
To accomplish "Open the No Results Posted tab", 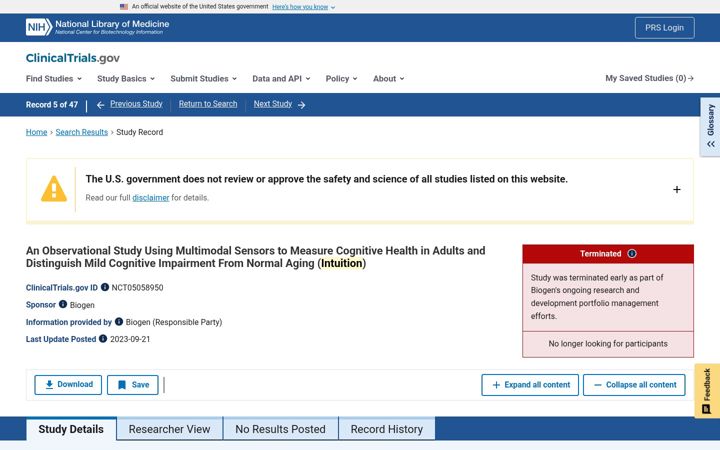I will [x=281, y=429].
